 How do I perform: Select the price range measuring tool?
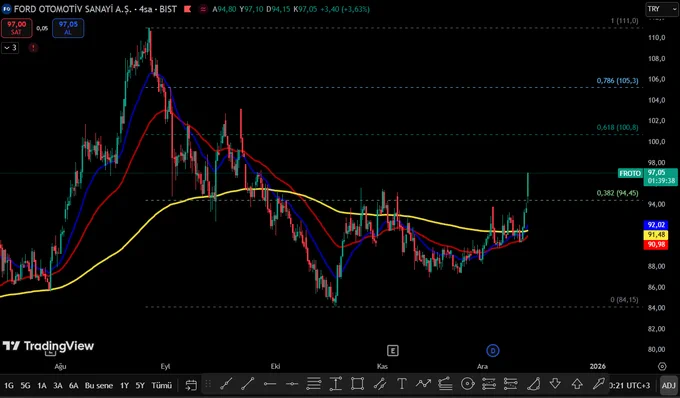tap(336, 384)
